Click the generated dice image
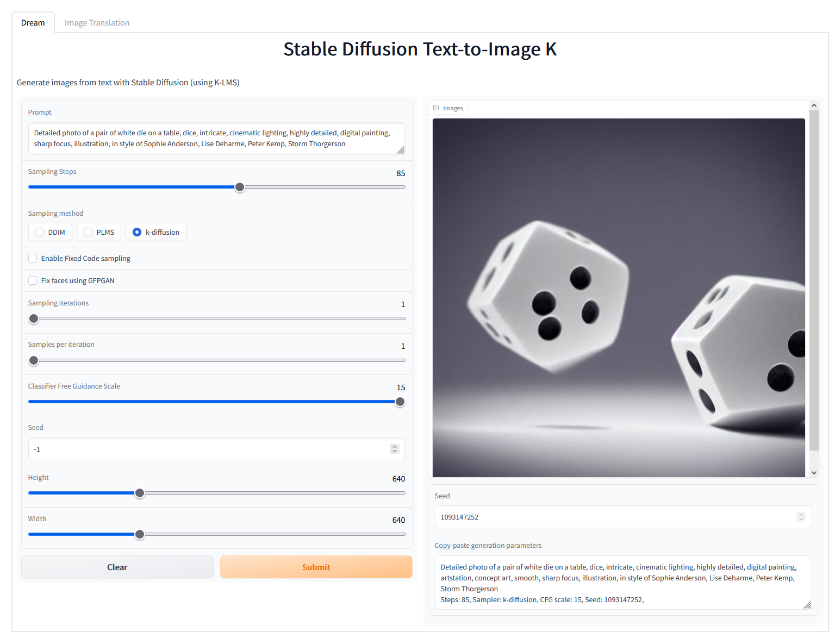This screenshot has height=644, width=835. 619,298
